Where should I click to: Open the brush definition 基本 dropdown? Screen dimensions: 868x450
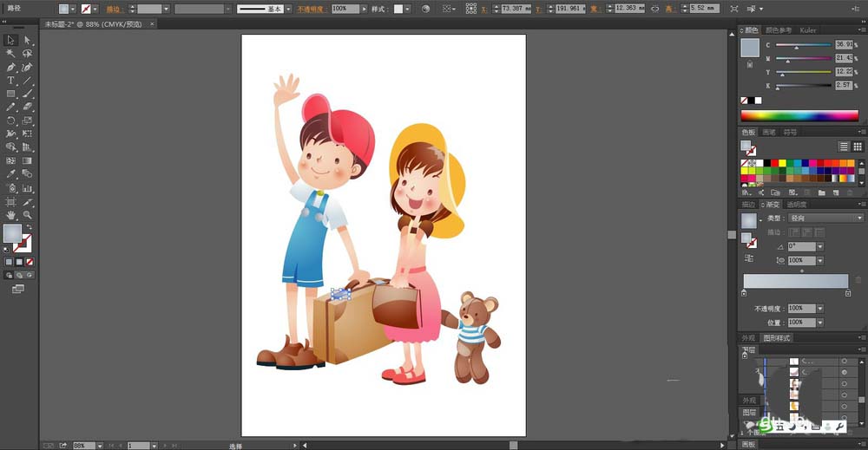[288, 9]
